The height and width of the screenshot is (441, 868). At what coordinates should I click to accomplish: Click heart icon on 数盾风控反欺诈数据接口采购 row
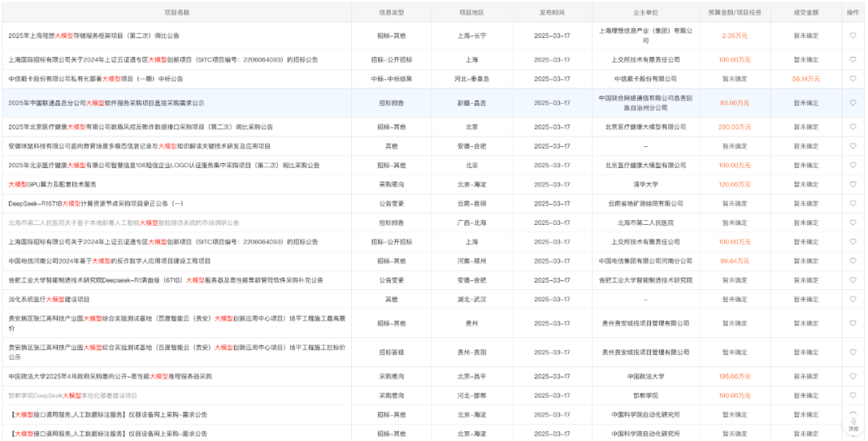853,127
